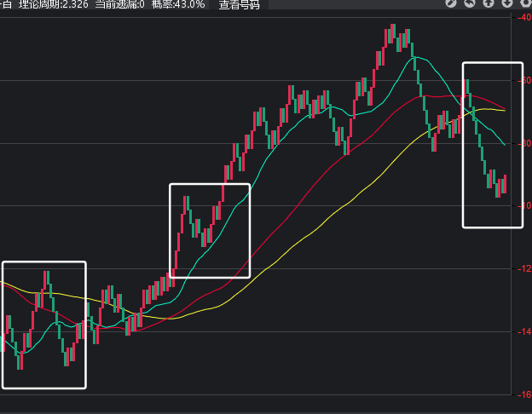The width and height of the screenshot is (532, 414).
Task: Click the -14 axis label
Action: point(523,332)
